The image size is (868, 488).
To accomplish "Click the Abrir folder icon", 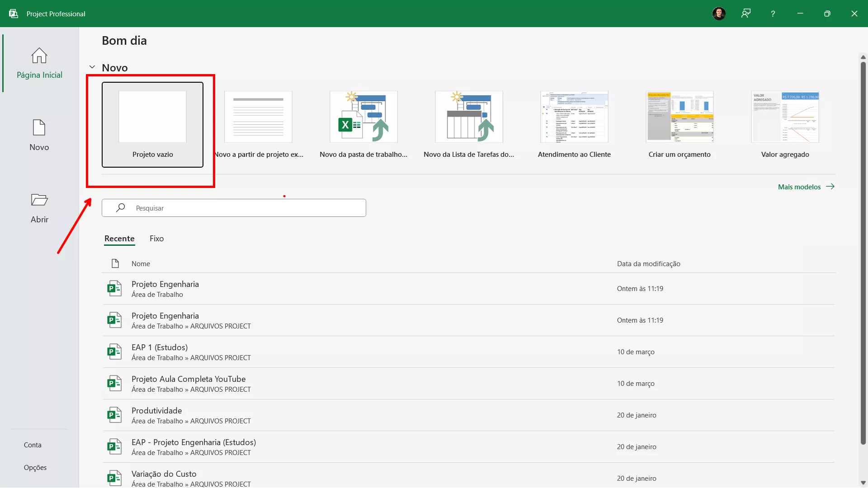I will [39, 200].
